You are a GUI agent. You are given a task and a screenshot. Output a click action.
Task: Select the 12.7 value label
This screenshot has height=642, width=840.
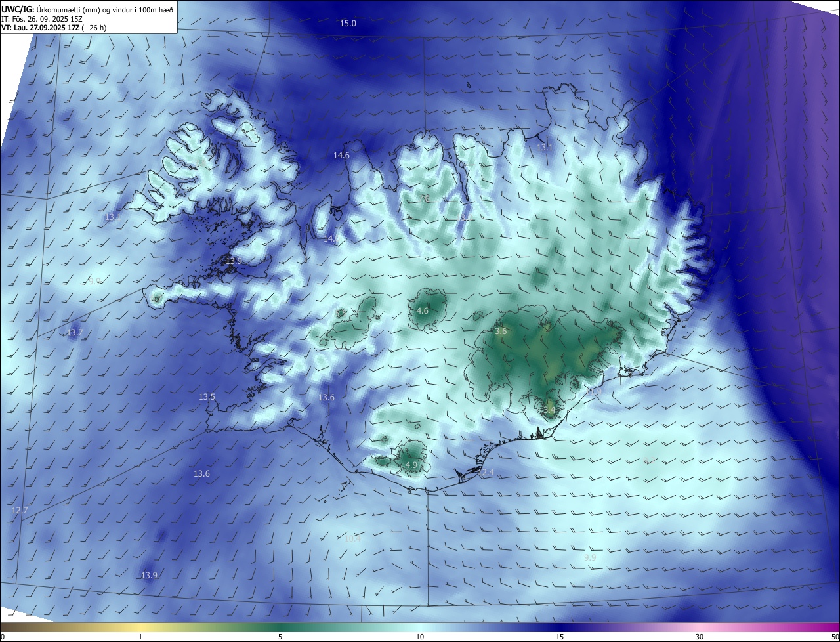pos(20,511)
